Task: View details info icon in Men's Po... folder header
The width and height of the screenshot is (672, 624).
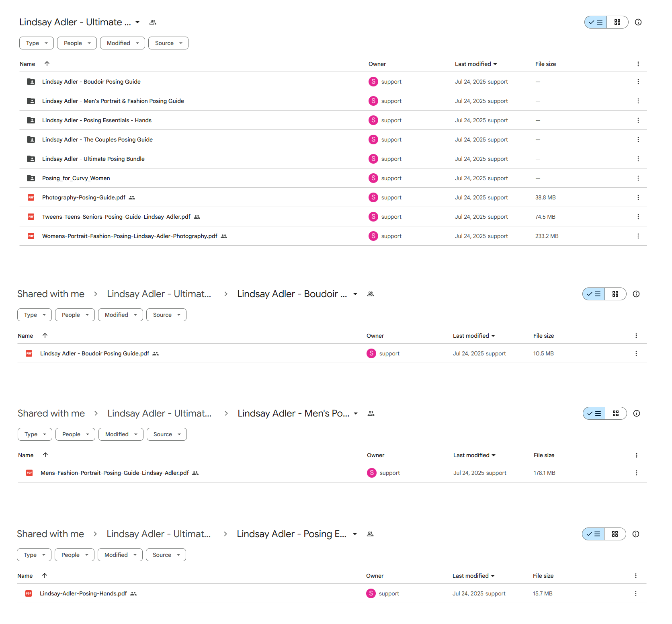Action: point(636,413)
